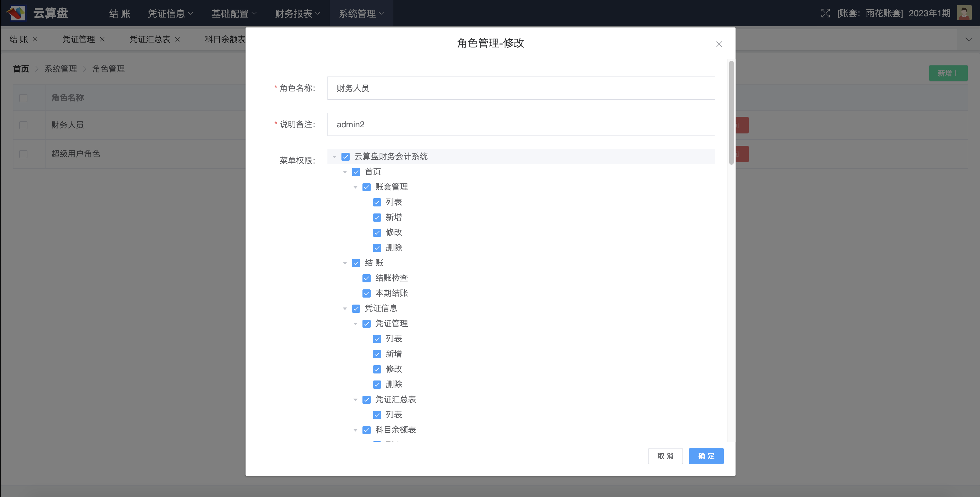Switch to the 结 账 page tab

pyautogui.click(x=19, y=39)
